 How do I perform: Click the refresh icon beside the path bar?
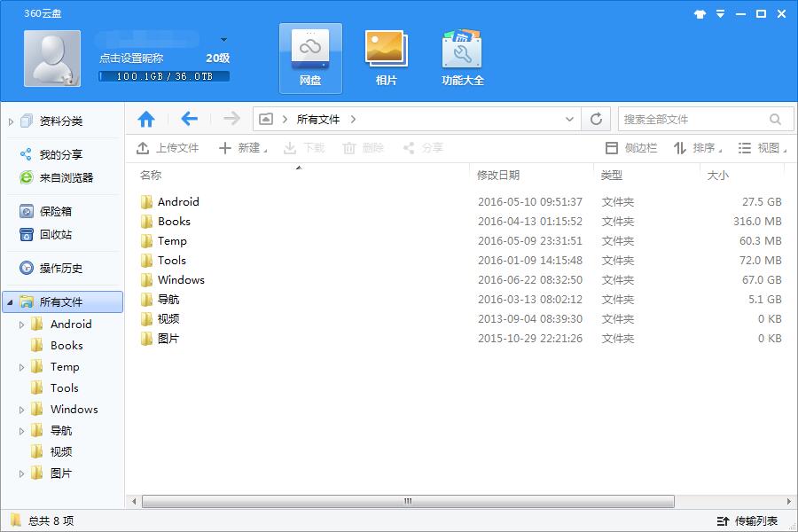click(x=597, y=119)
